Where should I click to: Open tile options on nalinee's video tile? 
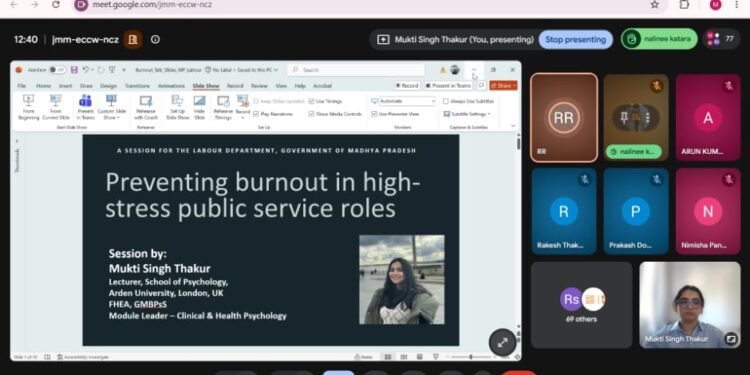[647, 117]
